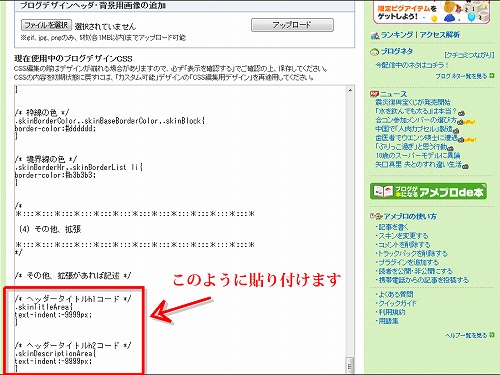Click the 'border-color:#b3b3b3;' line in CSS
Viewport: 500px width, 375px height.
click(x=55, y=175)
